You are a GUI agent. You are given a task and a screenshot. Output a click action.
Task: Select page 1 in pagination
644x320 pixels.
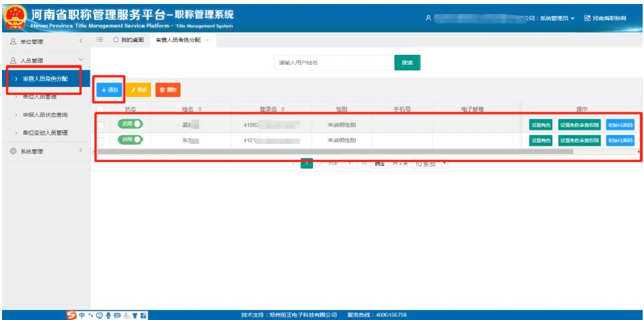tap(307, 163)
